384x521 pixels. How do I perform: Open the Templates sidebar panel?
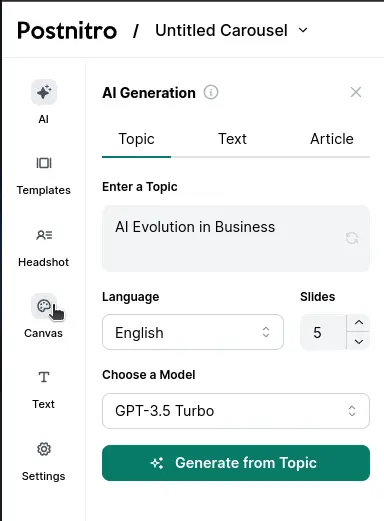[x=44, y=163]
